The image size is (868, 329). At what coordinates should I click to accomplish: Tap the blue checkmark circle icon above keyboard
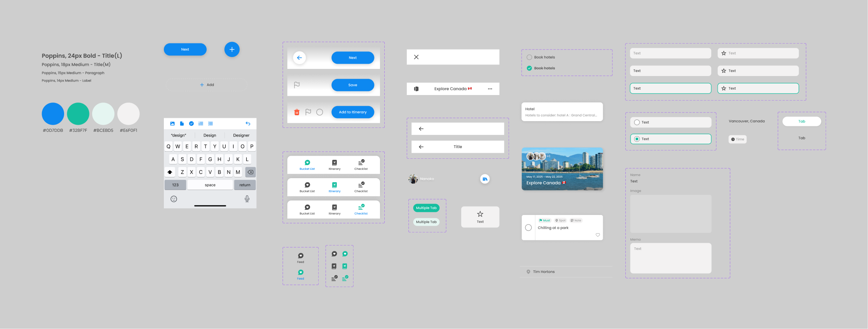pyautogui.click(x=191, y=124)
